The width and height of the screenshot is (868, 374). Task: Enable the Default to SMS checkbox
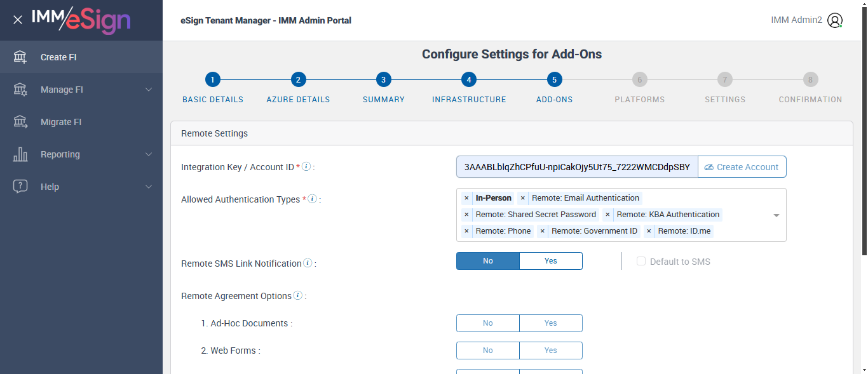pos(641,262)
